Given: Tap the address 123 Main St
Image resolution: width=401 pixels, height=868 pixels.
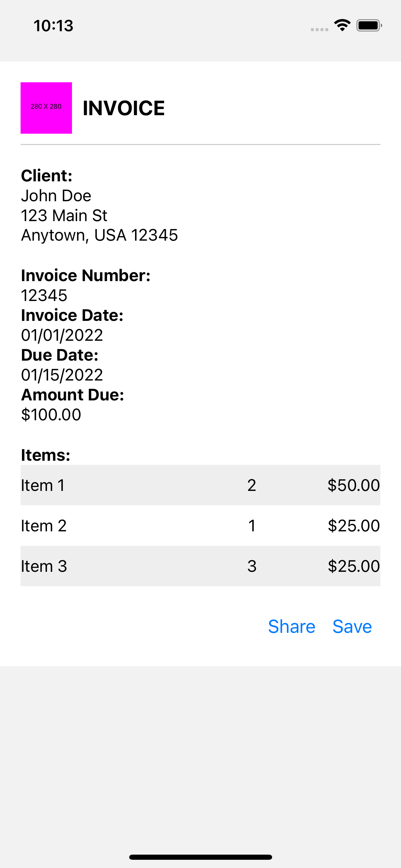Looking at the screenshot, I should click(x=64, y=215).
